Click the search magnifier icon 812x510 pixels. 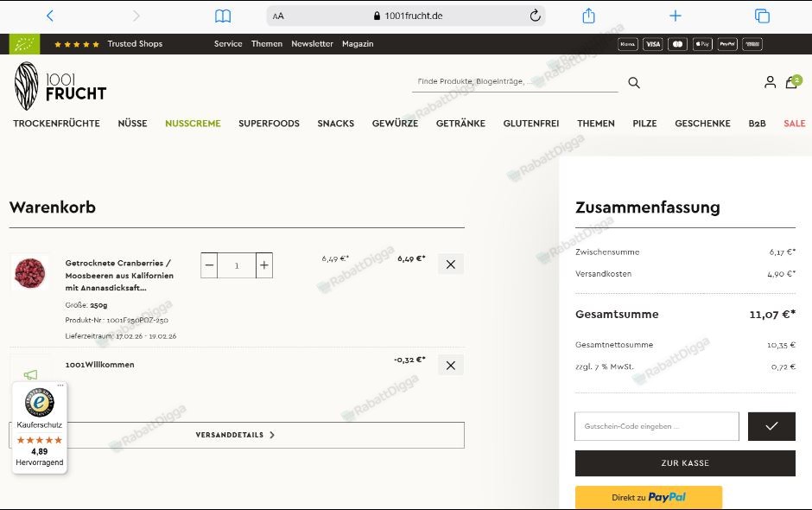(x=634, y=82)
